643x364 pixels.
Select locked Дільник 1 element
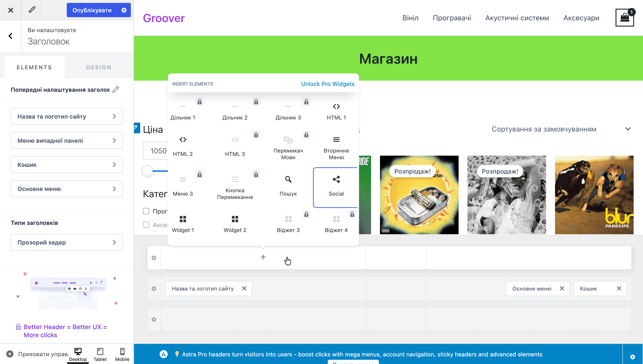[x=183, y=111]
